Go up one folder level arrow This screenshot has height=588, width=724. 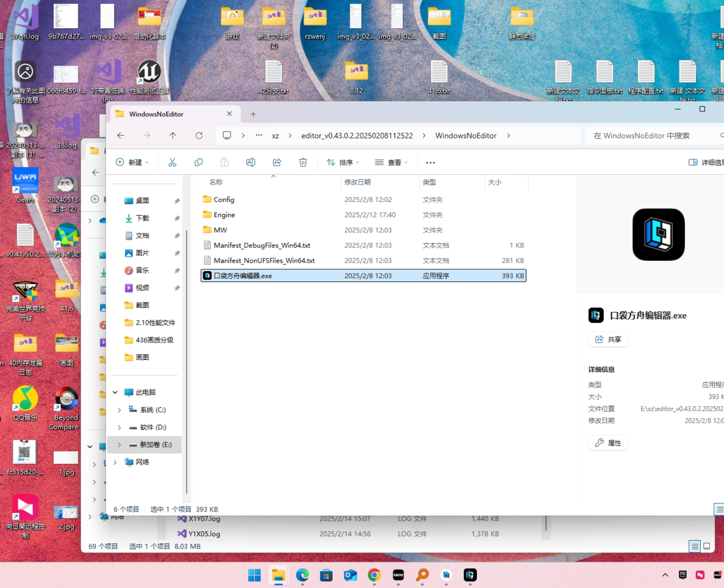173,135
